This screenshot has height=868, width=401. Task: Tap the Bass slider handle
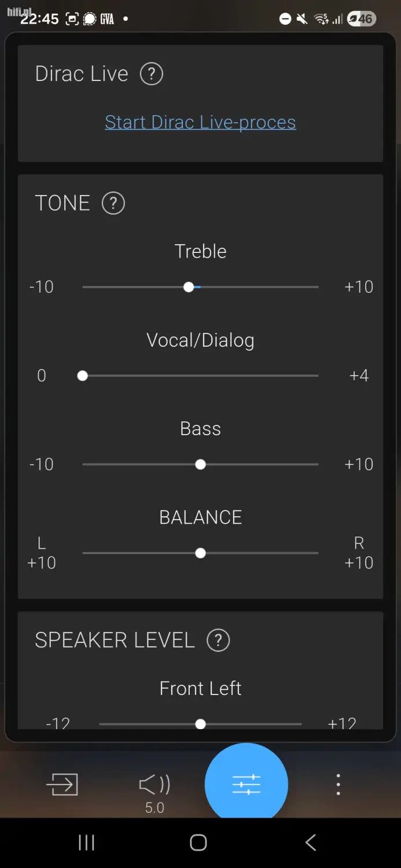click(x=200, y=464)
